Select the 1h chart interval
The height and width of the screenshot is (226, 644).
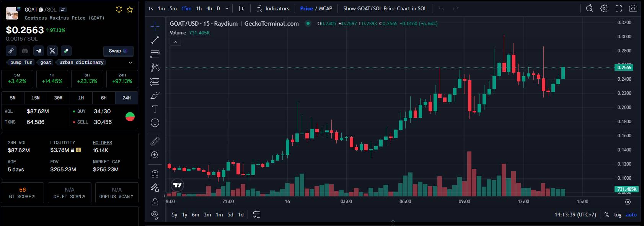(199, 8)
